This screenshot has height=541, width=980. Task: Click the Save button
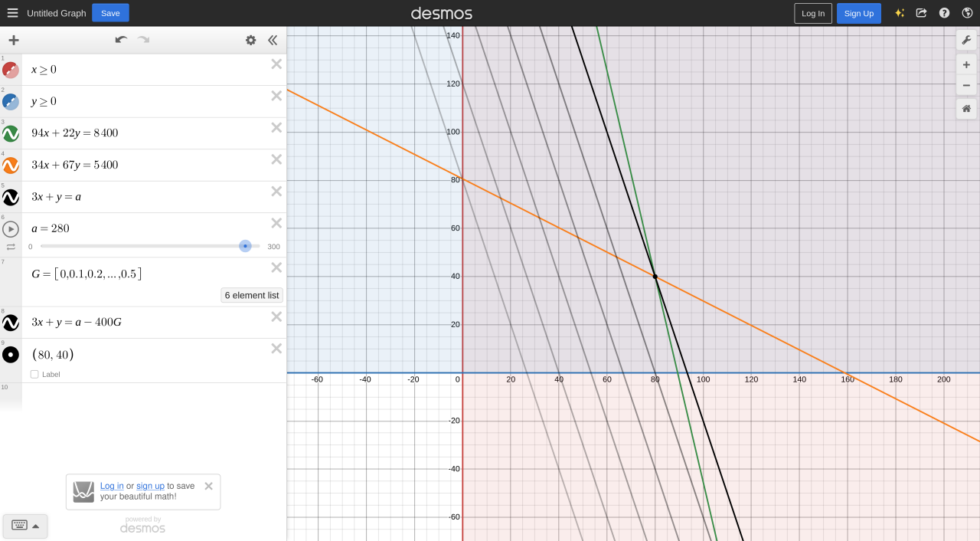[110, 13]
